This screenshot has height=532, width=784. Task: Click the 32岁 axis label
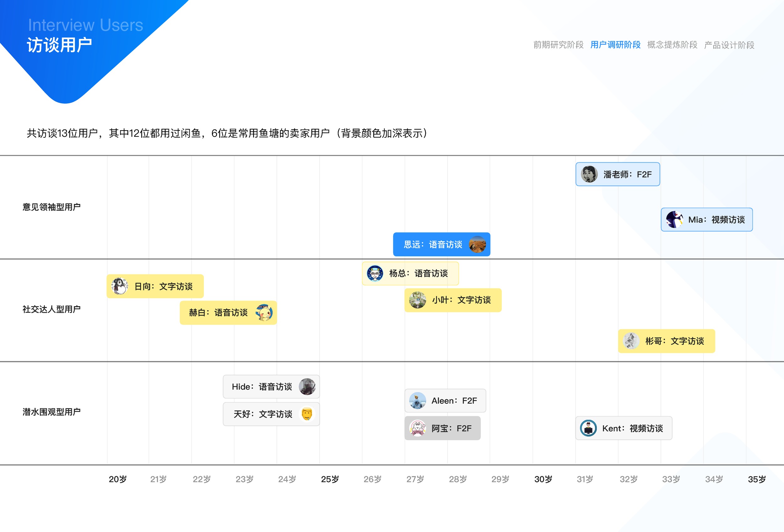(628, 479)
